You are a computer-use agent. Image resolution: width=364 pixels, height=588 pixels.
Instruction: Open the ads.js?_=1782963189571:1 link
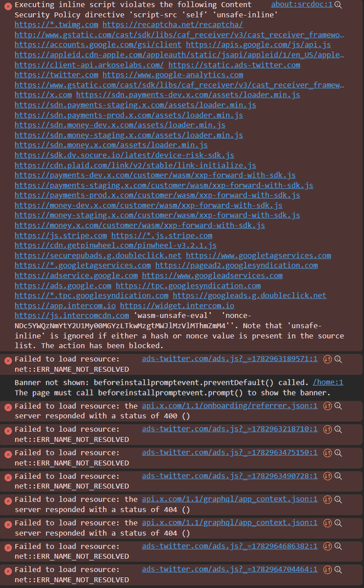230,359
